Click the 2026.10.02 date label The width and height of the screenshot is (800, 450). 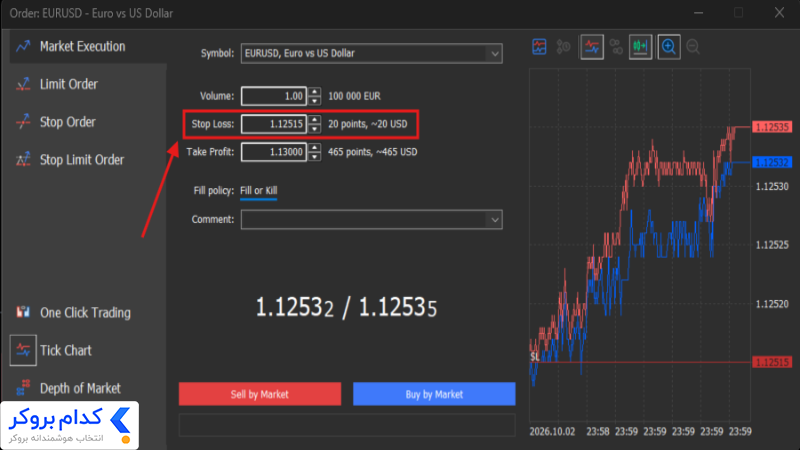tap(552, 432)
